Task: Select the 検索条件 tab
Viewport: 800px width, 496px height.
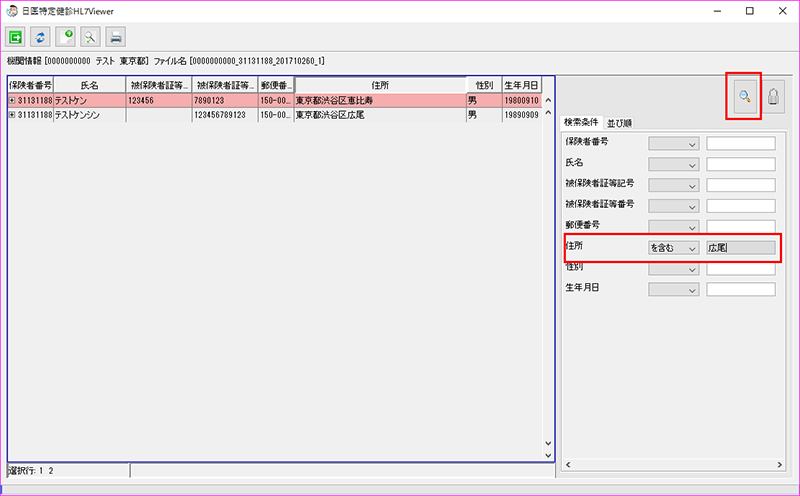Action: (x=582, y=123)
